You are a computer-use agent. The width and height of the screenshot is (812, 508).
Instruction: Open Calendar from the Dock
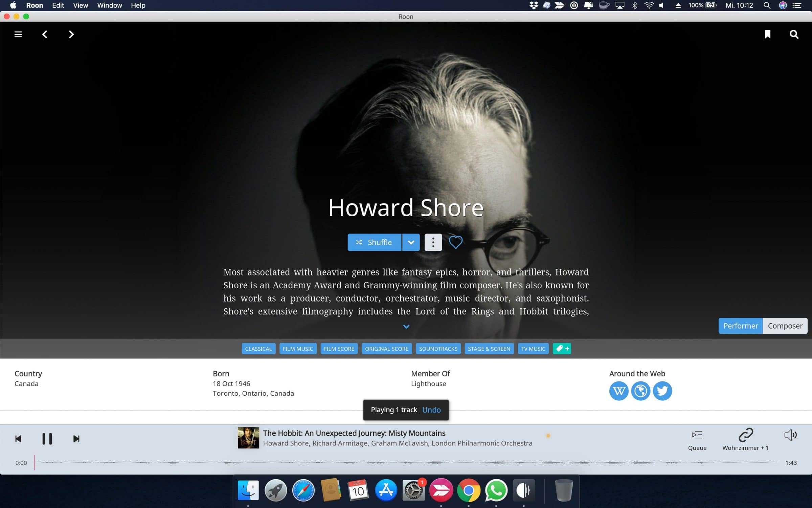(358, 490)
